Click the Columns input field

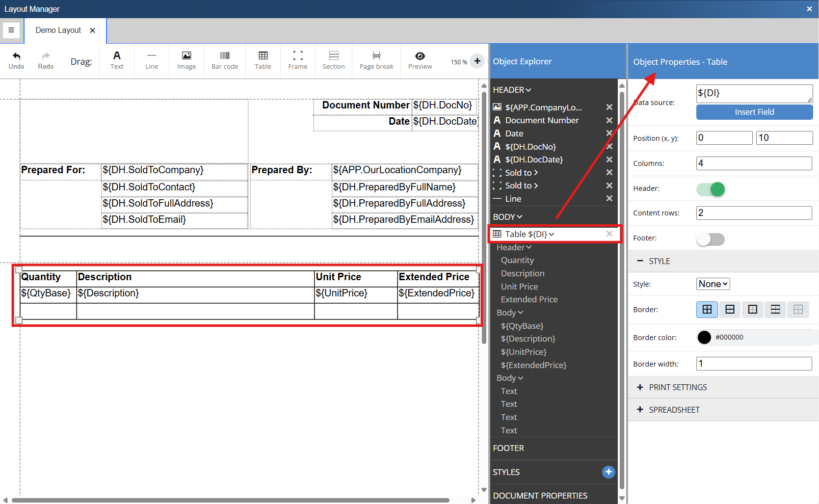point(754,163)
